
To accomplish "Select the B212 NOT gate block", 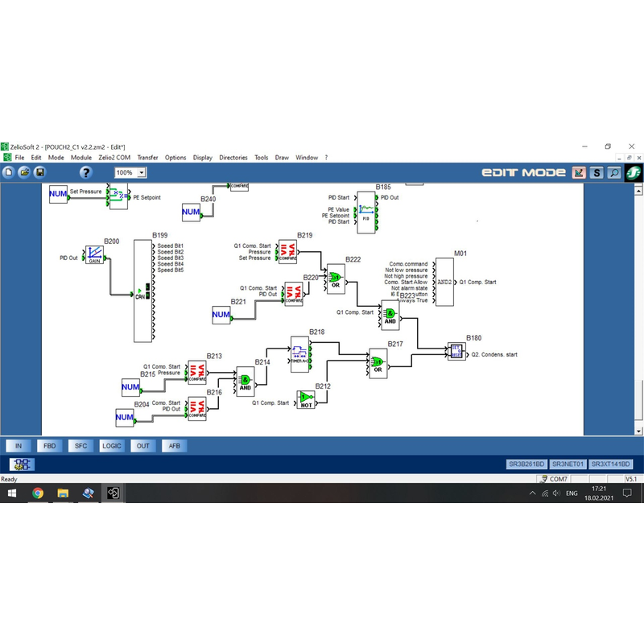I will tap(306, 398).
